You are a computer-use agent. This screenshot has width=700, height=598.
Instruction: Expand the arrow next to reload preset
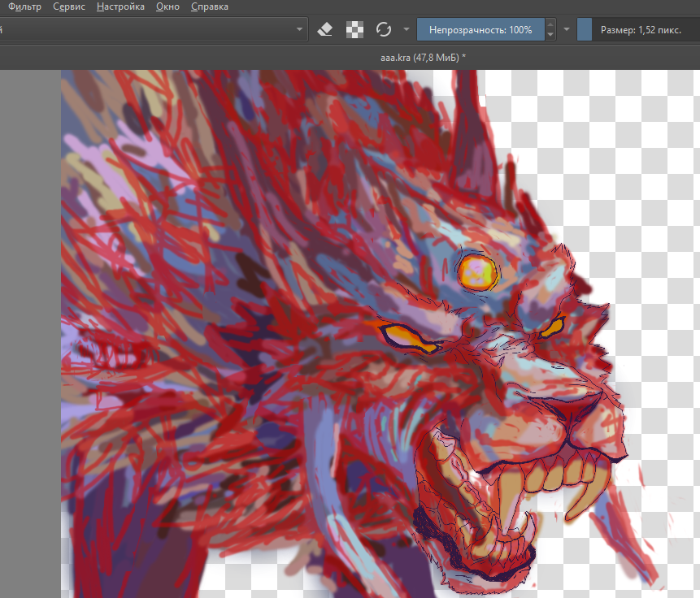[x=407, y=30]
